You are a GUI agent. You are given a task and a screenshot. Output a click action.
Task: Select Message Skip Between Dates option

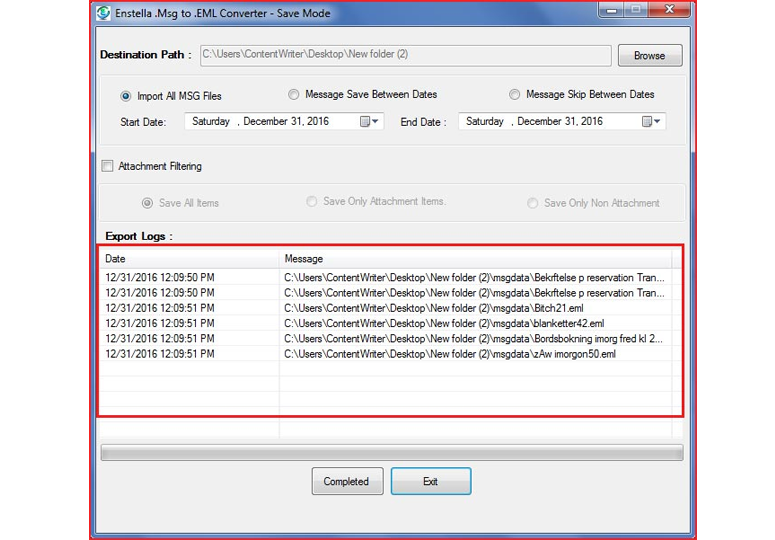[x=515, y=95]
